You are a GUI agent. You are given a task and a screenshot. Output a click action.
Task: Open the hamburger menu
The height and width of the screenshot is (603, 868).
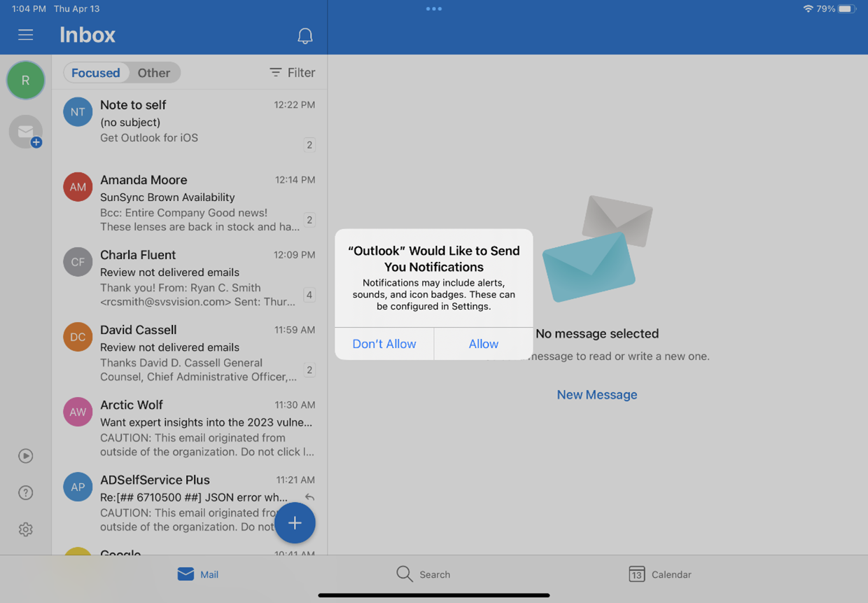[x=26, y=35]
